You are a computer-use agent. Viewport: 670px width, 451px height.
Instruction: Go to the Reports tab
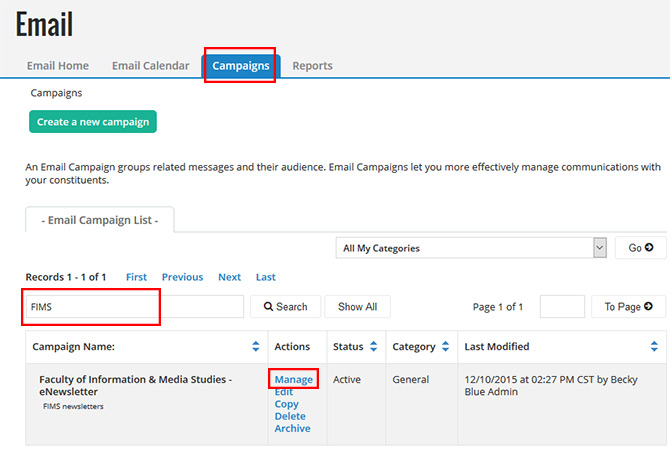(312, 66)
